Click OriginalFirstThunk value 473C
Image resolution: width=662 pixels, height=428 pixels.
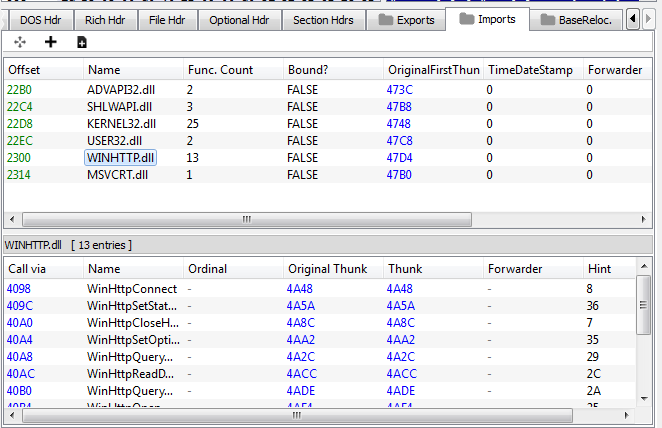point(399,90)
